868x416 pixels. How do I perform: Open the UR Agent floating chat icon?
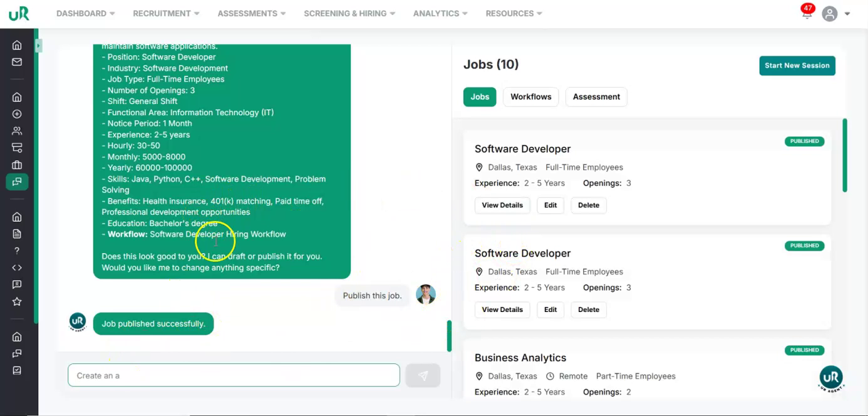[831, 378]
